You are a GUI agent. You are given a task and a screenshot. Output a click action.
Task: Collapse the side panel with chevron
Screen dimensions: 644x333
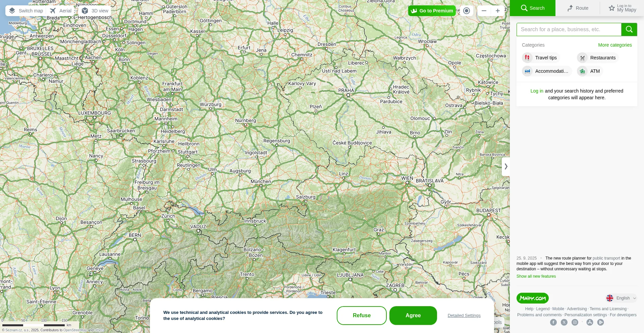[x=506, y=166]
